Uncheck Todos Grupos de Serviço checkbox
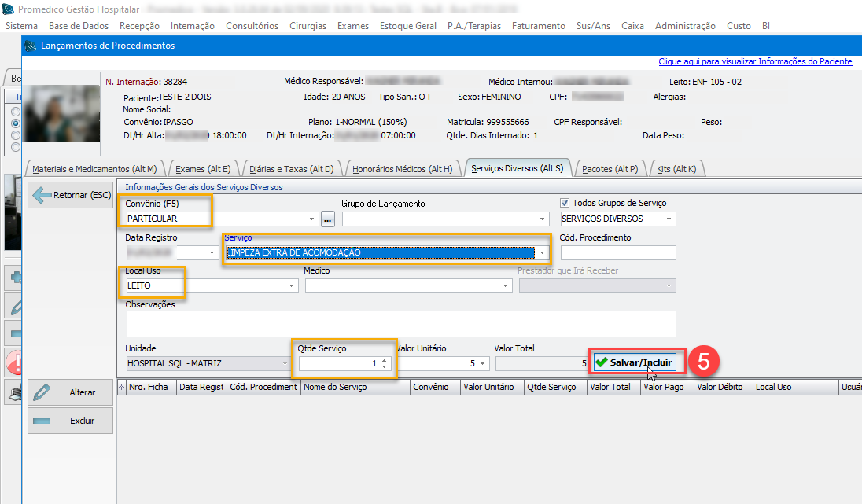862x504 pixels. pos(565,203)
